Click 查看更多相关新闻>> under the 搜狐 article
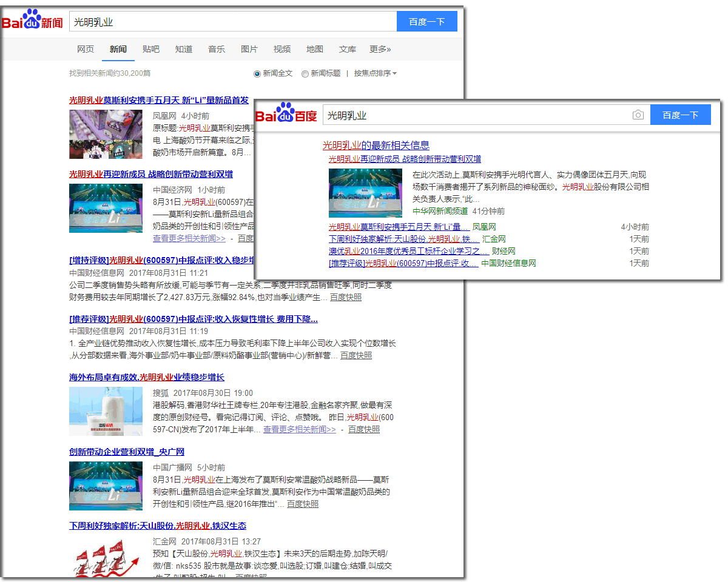This screenshot has width=728, height=582. pos(299,429)
